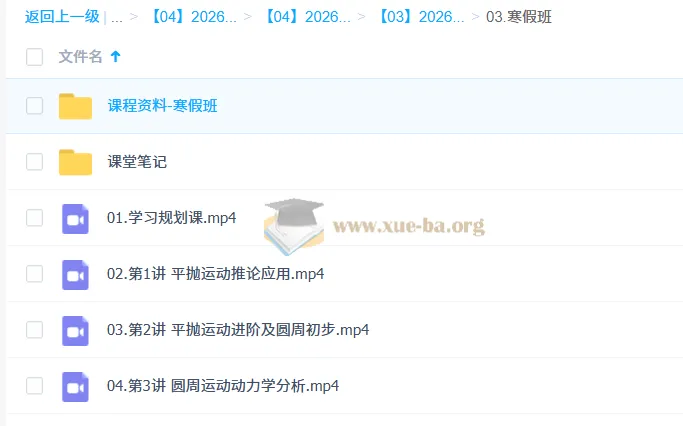Select checkbox for 04.第3讲 圆周运动动力学分析.mp4
Screen dimensions: 683x426
tap(34, 386)
